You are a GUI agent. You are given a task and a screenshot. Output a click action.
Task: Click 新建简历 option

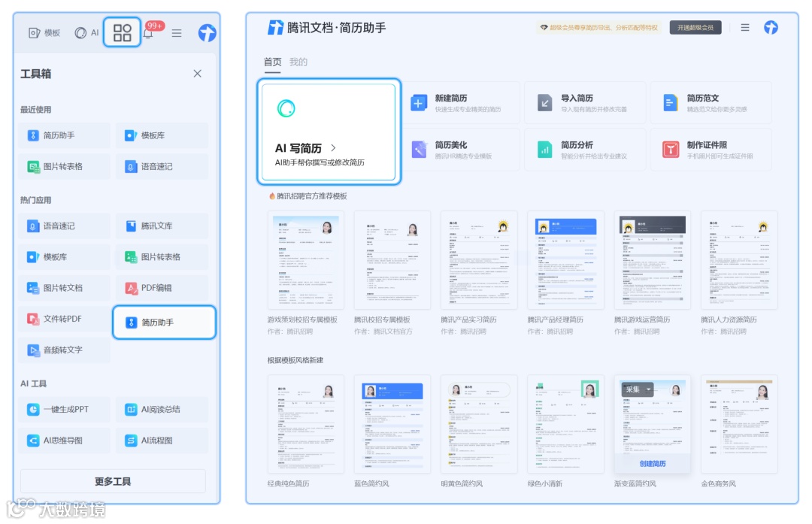point(460,103)
